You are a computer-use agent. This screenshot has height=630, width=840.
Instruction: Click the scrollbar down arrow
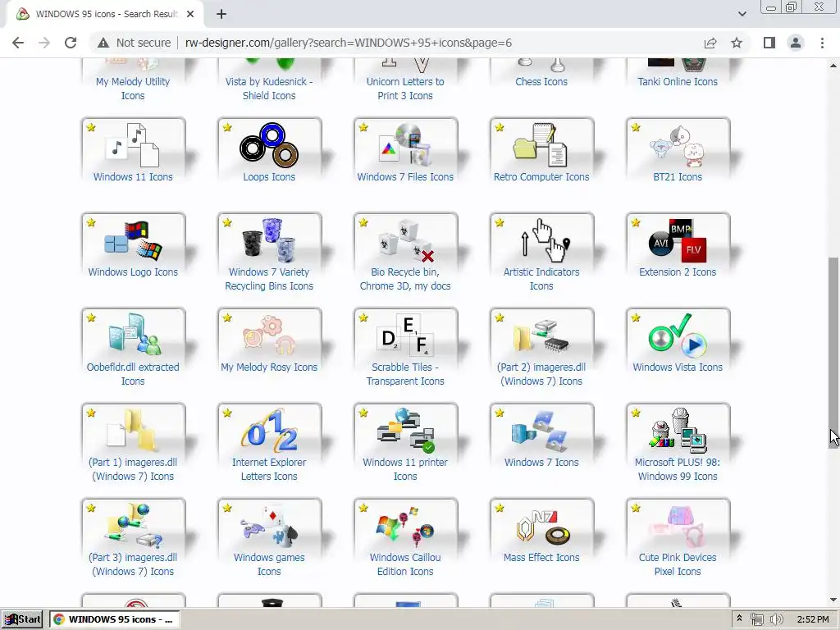click(x=833, y=600)
